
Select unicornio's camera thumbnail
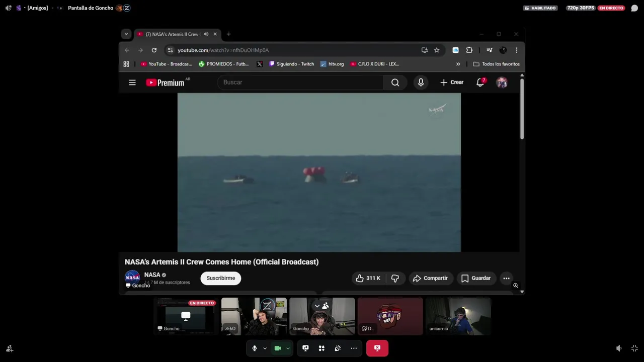(458, 316)
